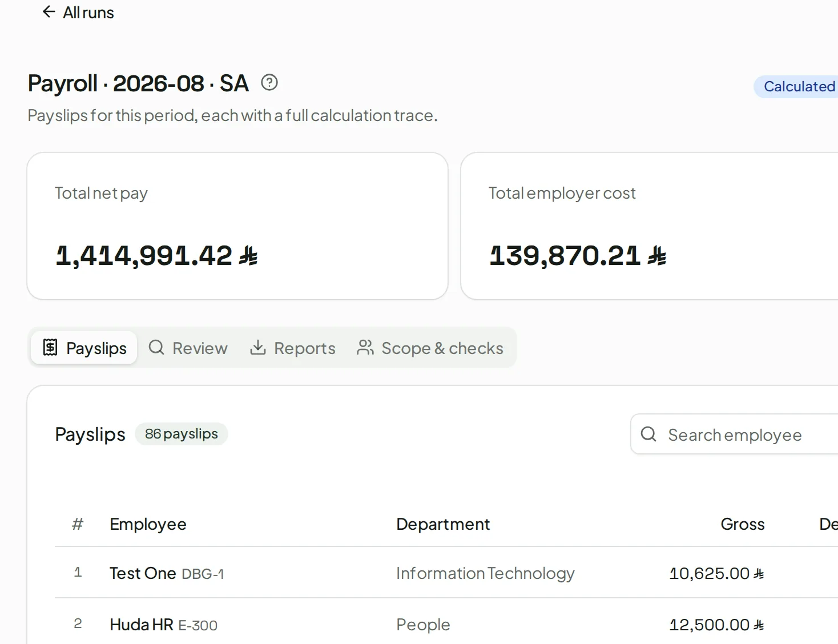Viewport: 838px width, 644px height.
Task: Click the 86 payslips count badge
Action: [182, 434]
